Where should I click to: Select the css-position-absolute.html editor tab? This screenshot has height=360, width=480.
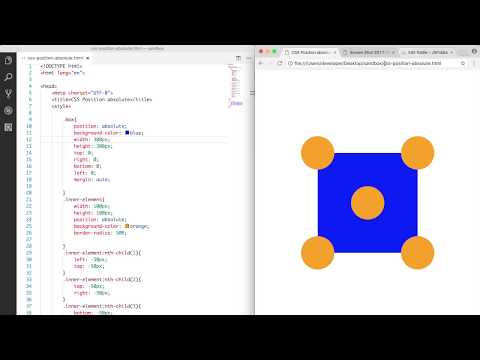click(55, 58)
